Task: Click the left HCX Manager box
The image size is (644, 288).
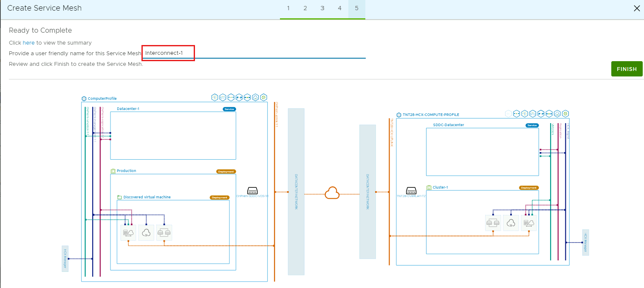Action: pos(65,258)
